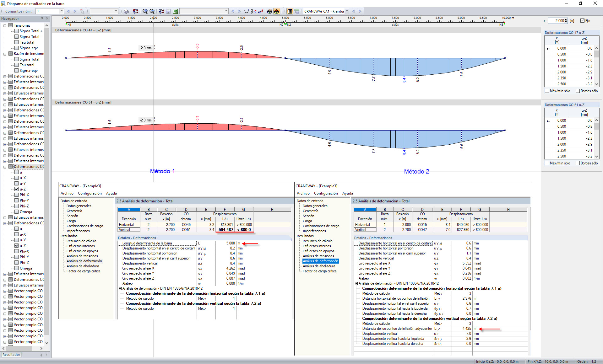Click the results table toggle icon
This screenshot has height=364, width=603.
tap(290, 11)
